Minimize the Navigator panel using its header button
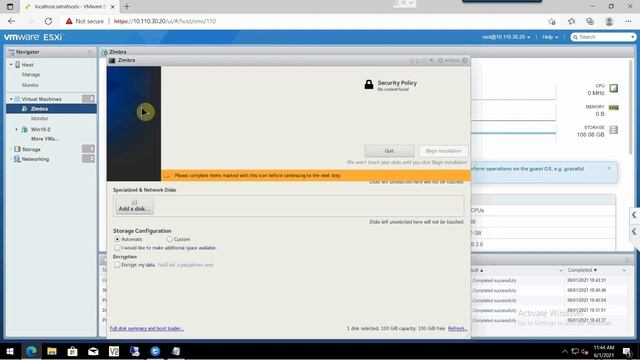Image resolution: width=640 pixels, height=360 pixels. (x=90, y=52)
